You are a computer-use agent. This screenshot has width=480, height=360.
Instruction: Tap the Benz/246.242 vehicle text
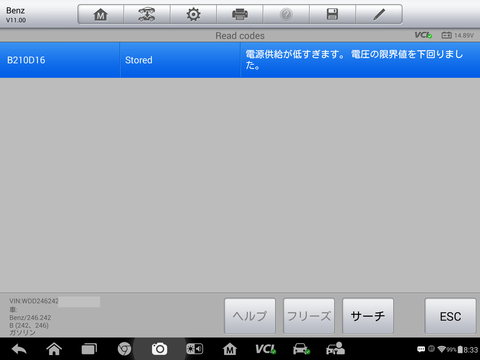tap(30, 318)
